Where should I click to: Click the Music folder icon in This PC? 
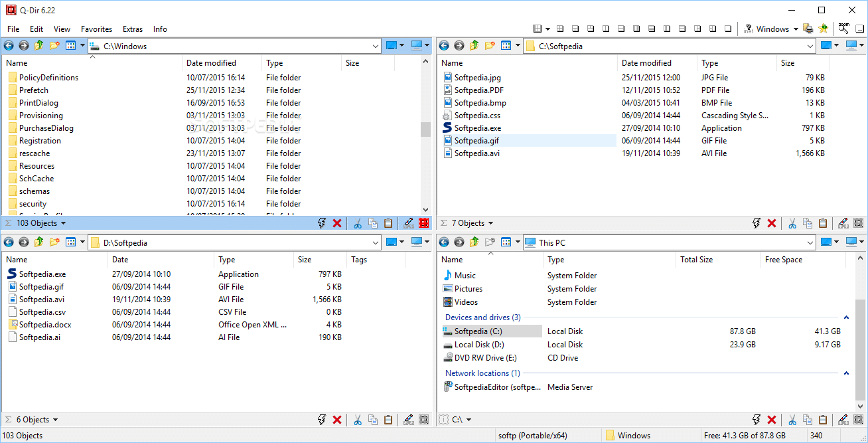click(447, 275)
